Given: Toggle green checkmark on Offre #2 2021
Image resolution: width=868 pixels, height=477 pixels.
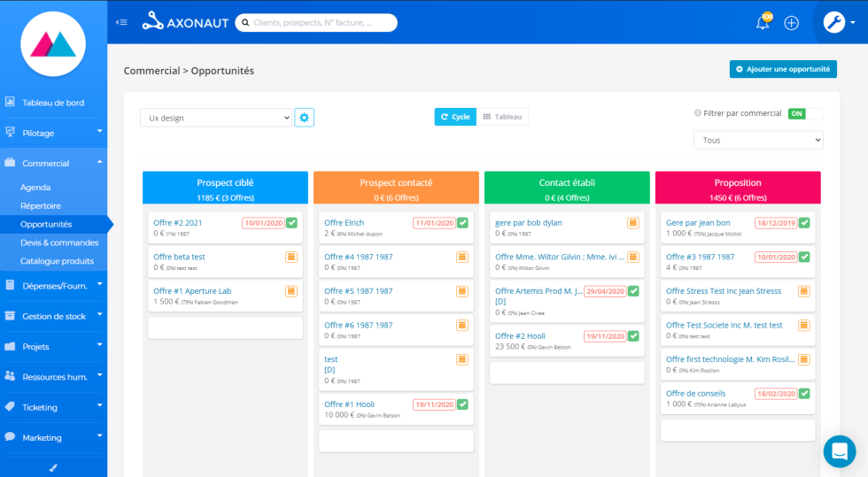Looking at the screenshot, I should [291, 223].
